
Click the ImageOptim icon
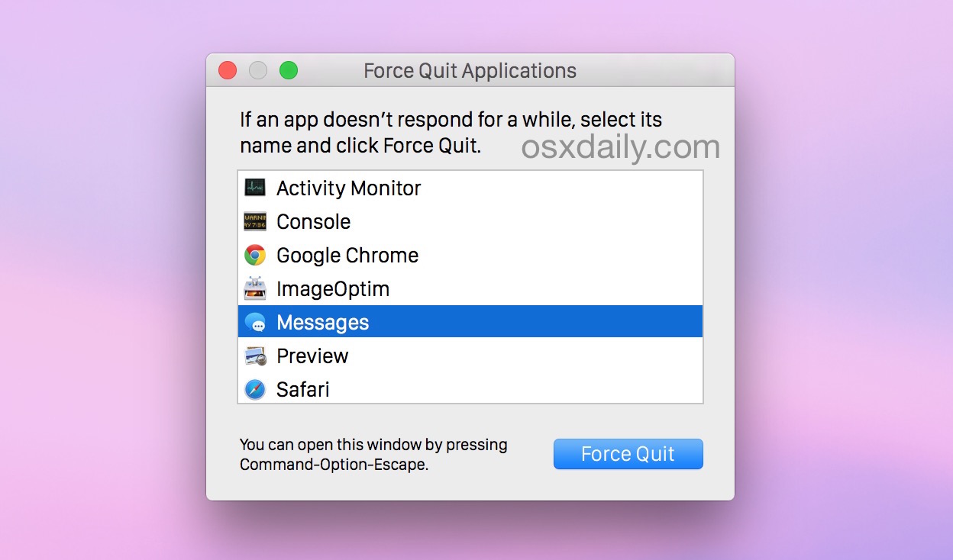(x=255, y=288)
